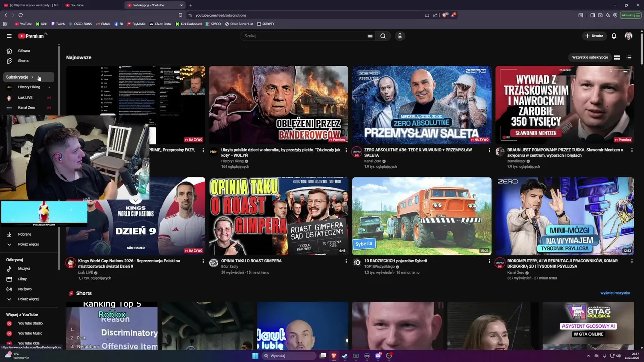Open options for Kings World Cup Nations video
The width and height of the screenshot is (644, 362).
coord(203,261)
